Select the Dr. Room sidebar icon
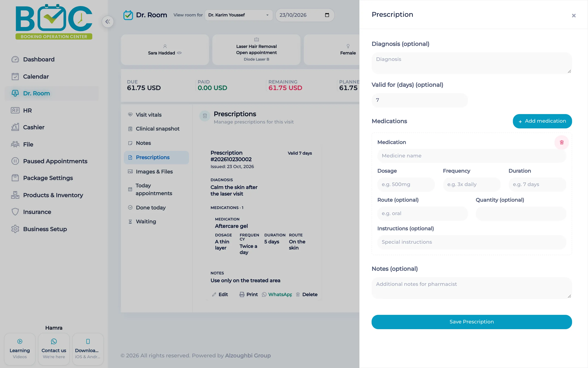 point(15,93)
